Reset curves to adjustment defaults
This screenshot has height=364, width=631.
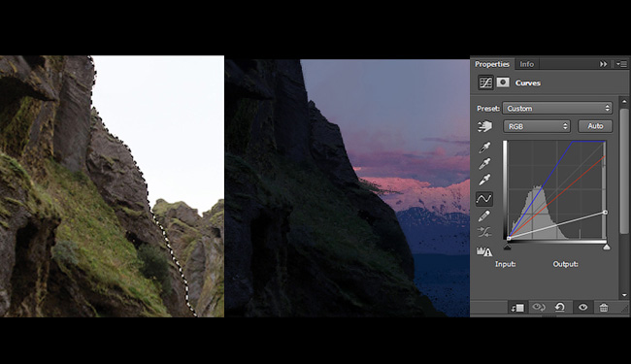(x=560, y=308)
